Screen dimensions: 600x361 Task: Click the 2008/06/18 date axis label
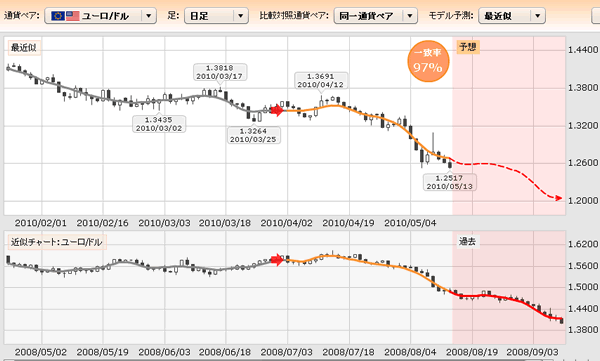[225, 352]
